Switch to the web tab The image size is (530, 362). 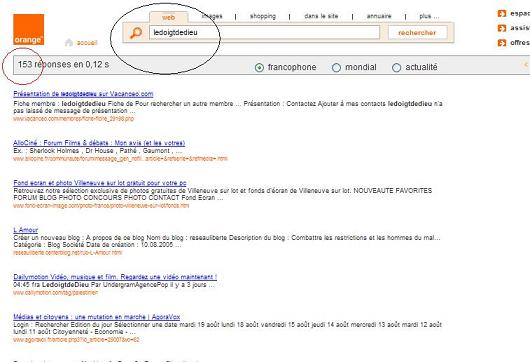(x=168, y=17)
